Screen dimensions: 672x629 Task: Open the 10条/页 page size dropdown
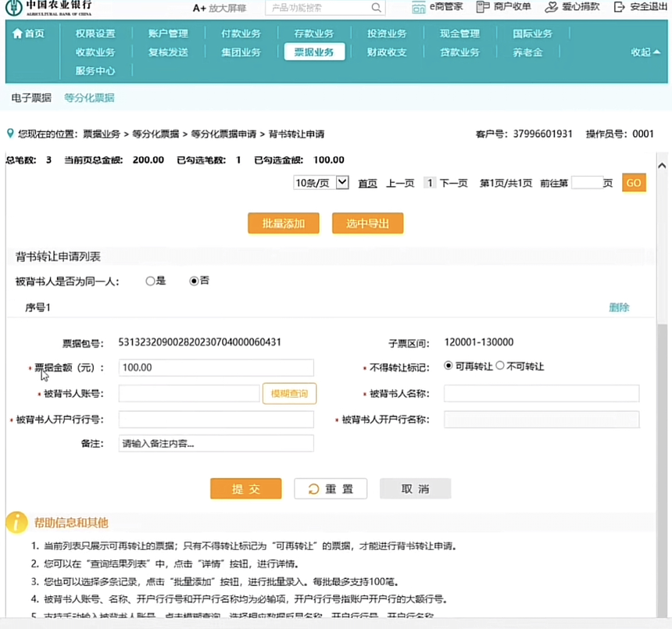(x=321, y=183)
